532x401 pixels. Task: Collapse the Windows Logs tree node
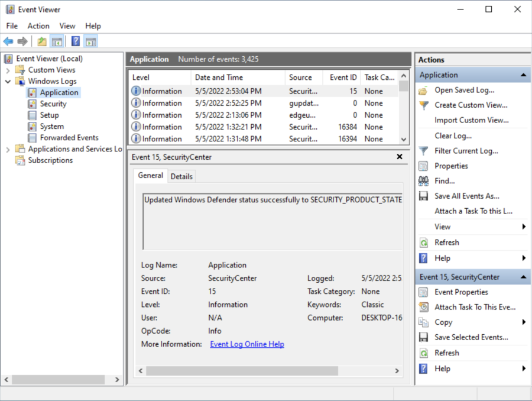(8, 81)
